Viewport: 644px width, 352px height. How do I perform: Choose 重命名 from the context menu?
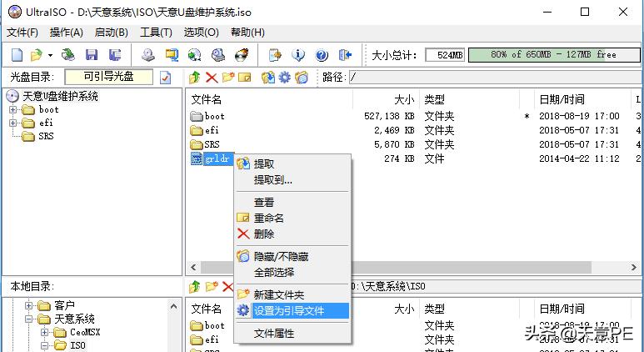tap(292, 218)
